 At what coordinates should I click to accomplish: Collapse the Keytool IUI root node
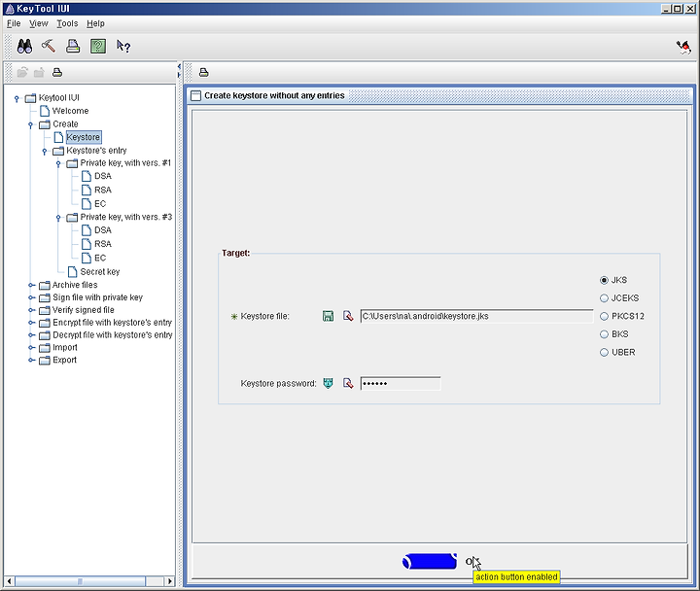coord(17,98)
